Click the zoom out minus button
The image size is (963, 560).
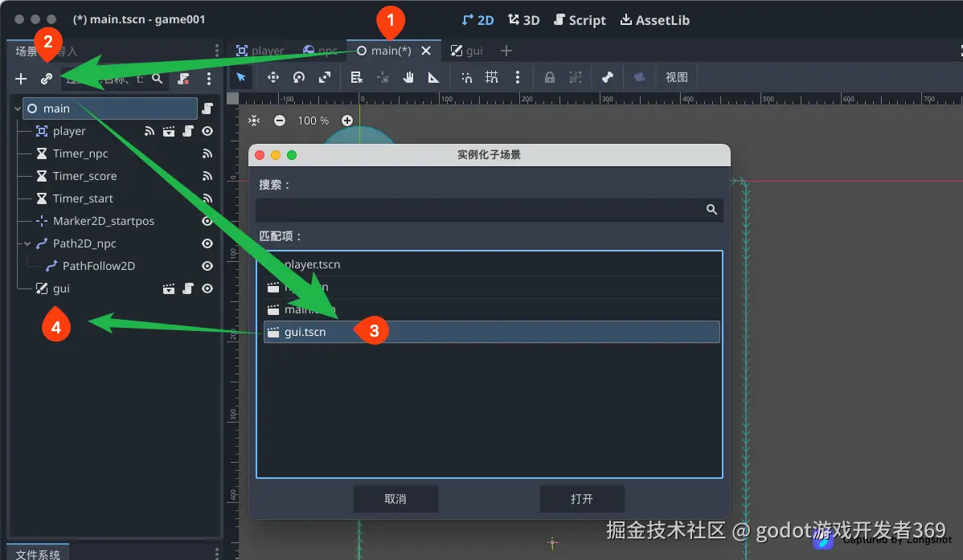click(x=280, y=121)
